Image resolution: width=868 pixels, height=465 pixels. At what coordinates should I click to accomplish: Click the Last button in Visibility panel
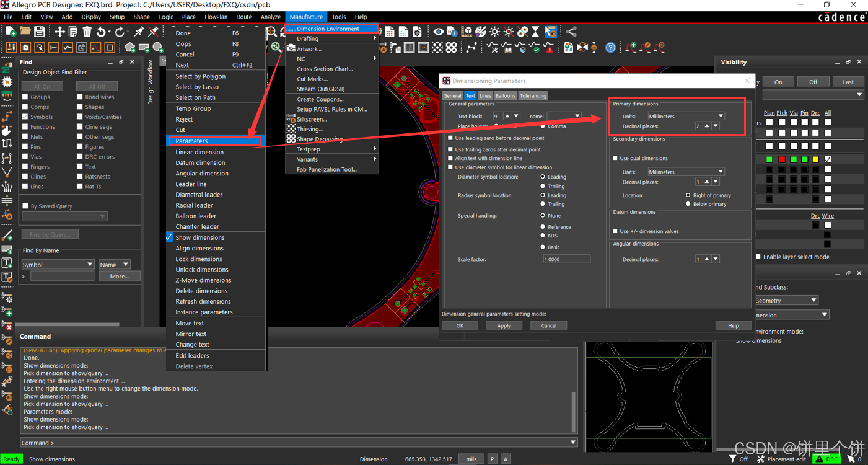[848, 82]
